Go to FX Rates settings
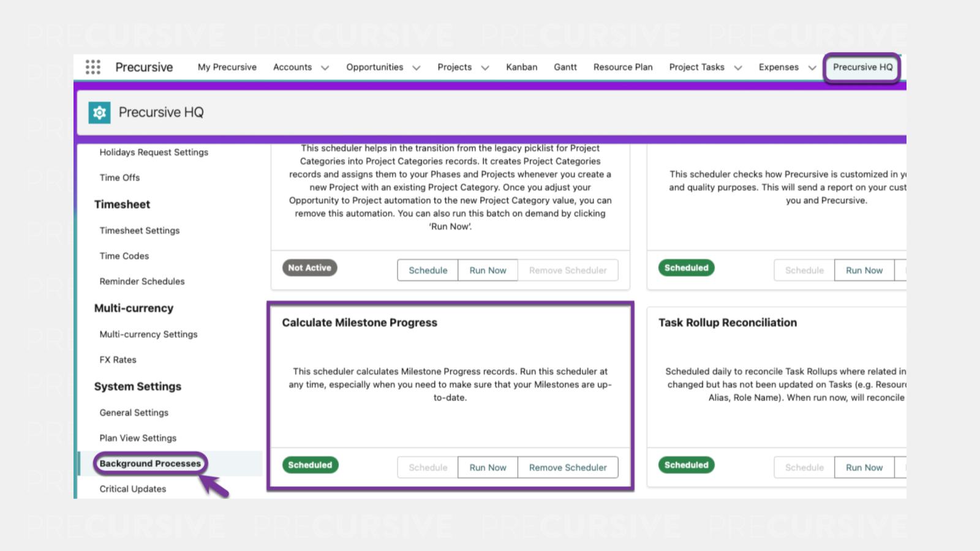This screenshot has width=980, height=551. pyautogui.click(x=118, y=360)
